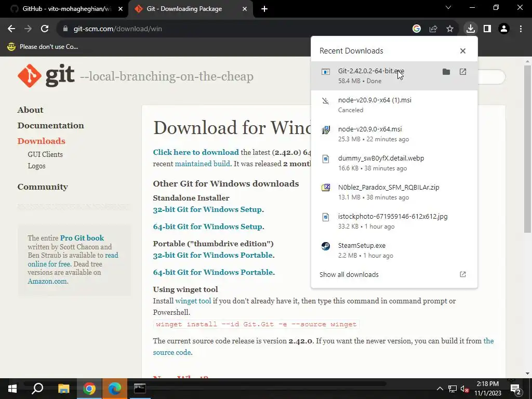Open the Google icon in the address bar
Screen dimensions: 532x399
417,29
